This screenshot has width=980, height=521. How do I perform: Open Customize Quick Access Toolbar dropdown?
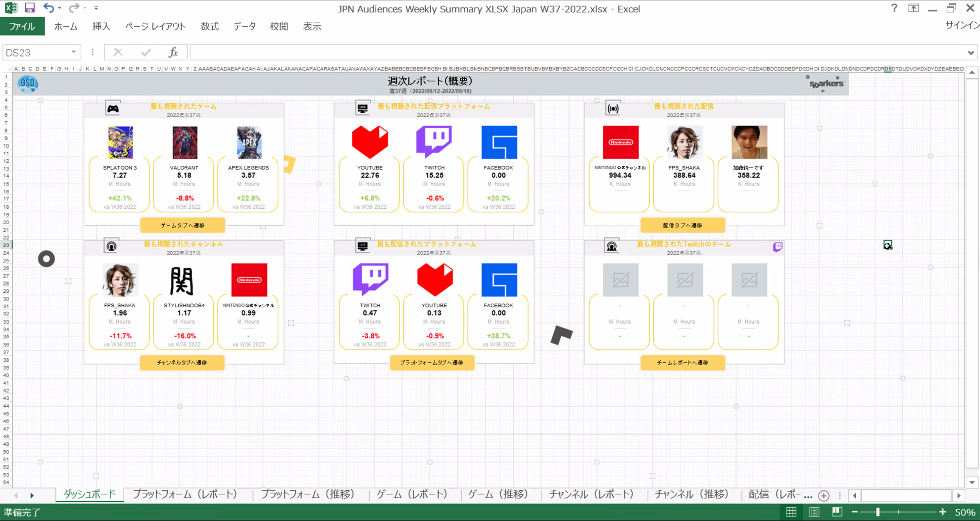click(x=96, y=8)
